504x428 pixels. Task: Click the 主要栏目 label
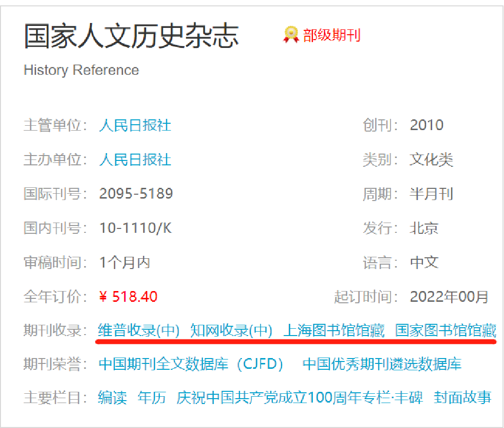pos(55,398)
